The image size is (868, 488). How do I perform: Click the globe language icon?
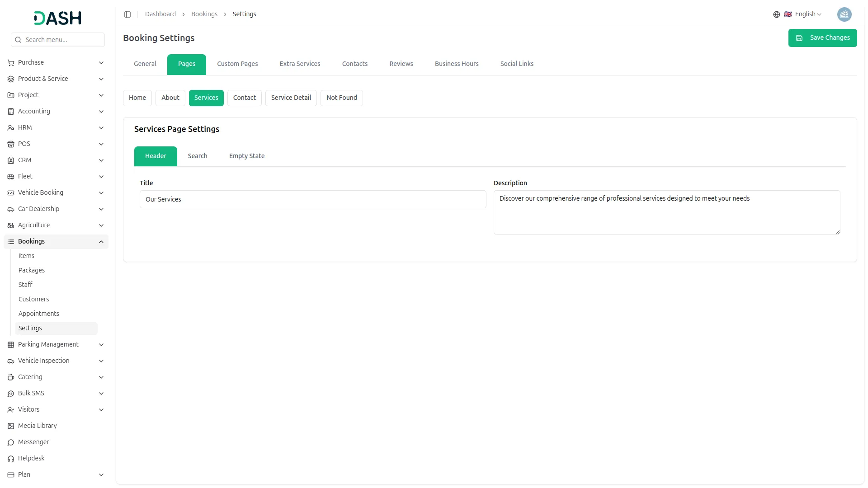pos(776,14)
